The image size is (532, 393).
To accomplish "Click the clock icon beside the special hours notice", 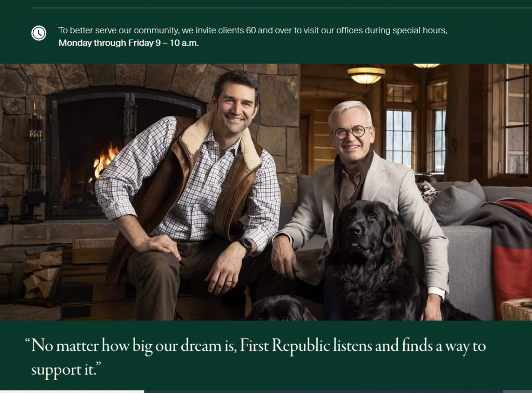I will coord(38,33).
